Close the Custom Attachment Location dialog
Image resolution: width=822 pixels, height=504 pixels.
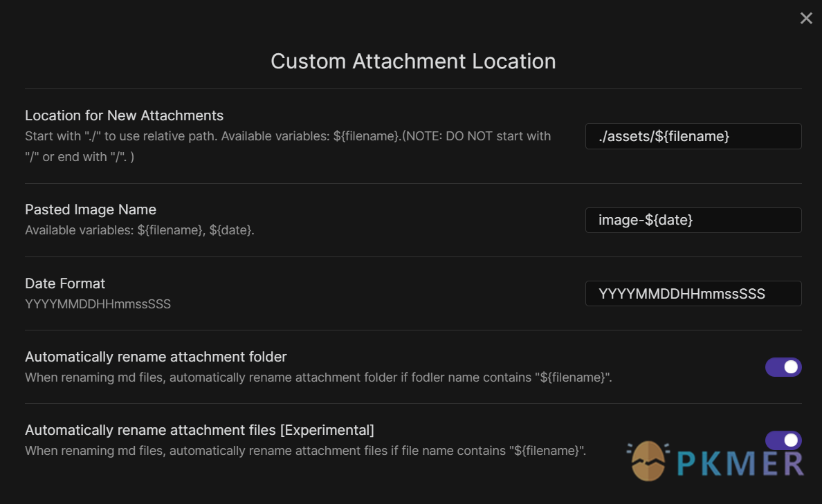(x=806, y=18)
